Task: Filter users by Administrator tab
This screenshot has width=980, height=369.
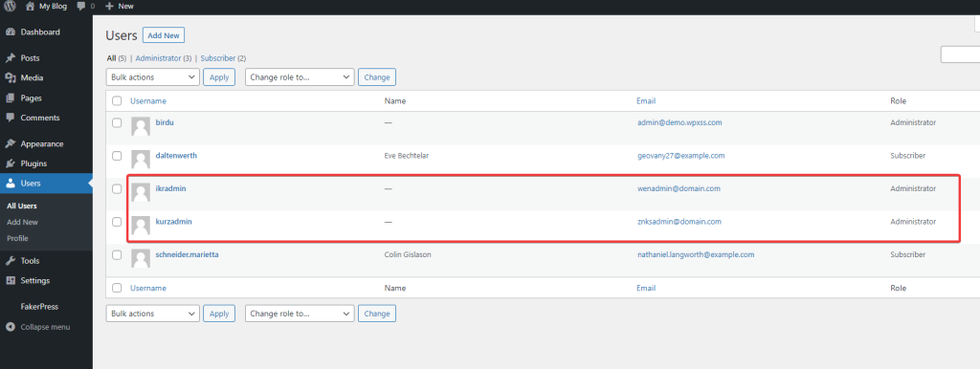Action: click(x=158, y=58)
